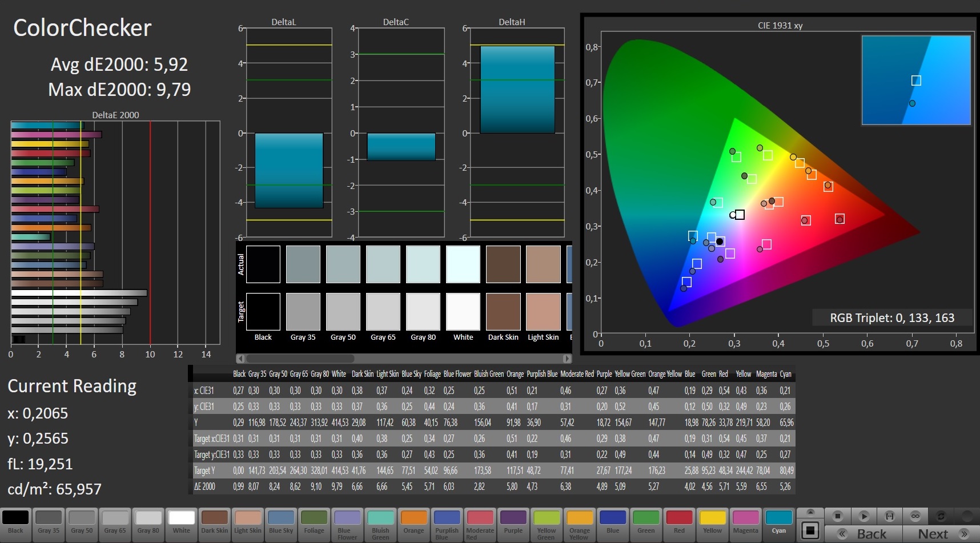Select the Green patch in the bottom strip
The image size is (980, 543).
click(x=646, y=525)
